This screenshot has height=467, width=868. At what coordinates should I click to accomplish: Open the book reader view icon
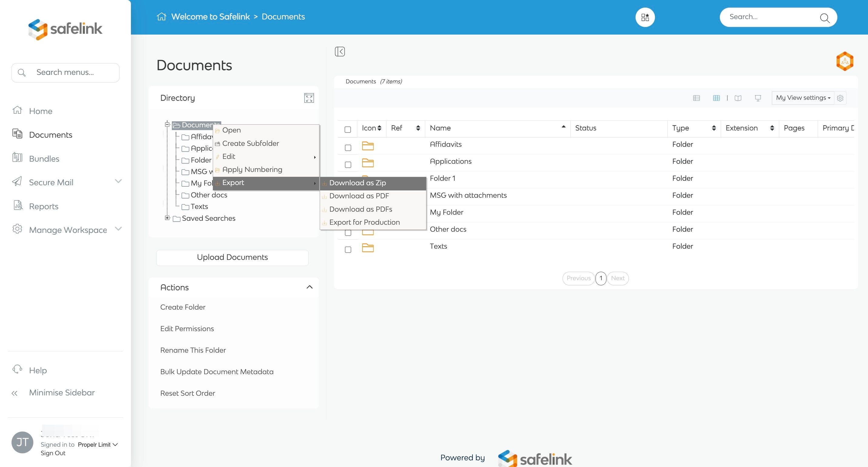pyautogui.click(x=738, y=98)
